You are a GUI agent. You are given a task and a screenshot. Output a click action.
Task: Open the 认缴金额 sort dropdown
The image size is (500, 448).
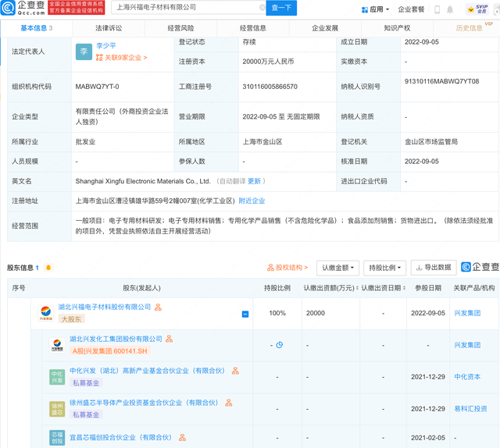point(340,268)
